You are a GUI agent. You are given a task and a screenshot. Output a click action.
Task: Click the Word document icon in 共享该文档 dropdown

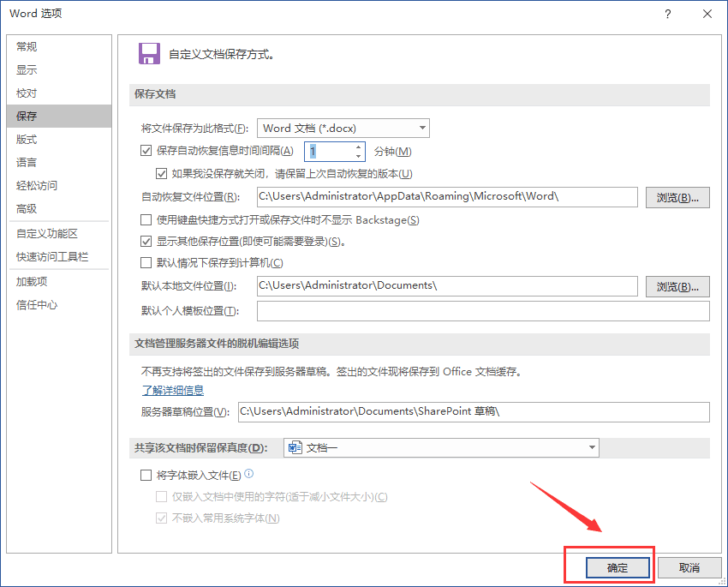pos(295,447)
